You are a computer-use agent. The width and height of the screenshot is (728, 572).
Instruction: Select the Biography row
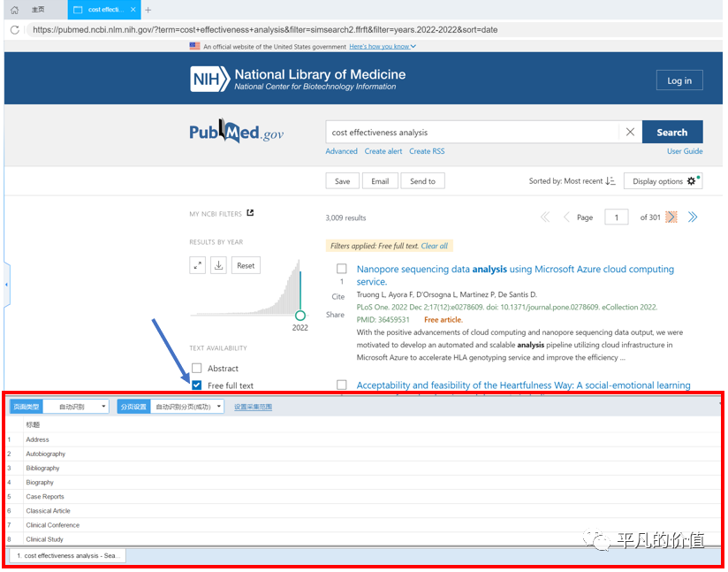point(364,483)
